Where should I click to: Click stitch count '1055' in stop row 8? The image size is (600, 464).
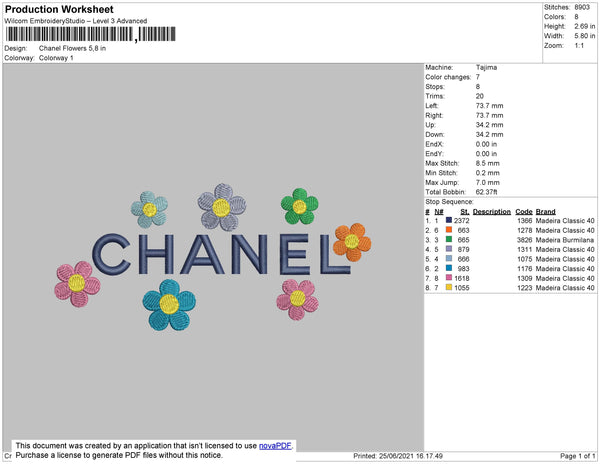pos(461,288)
